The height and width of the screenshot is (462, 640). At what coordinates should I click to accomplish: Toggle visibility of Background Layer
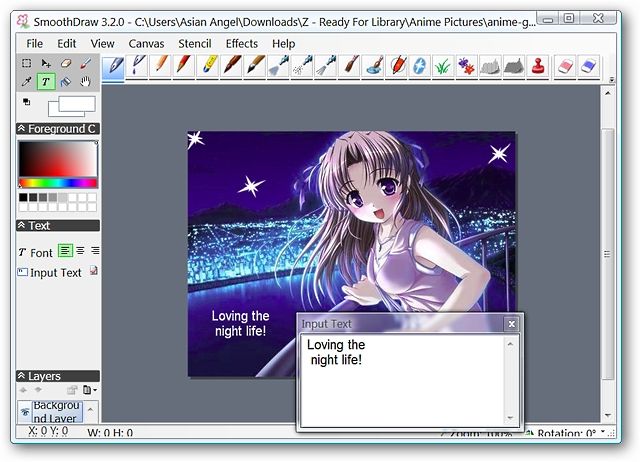pyautogui.click(x=25, y=412)
